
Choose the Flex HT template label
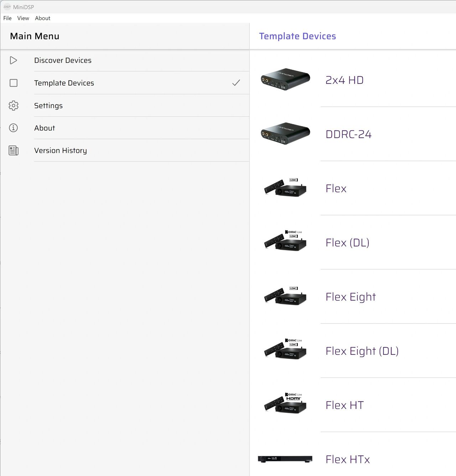tap(344, 405)
